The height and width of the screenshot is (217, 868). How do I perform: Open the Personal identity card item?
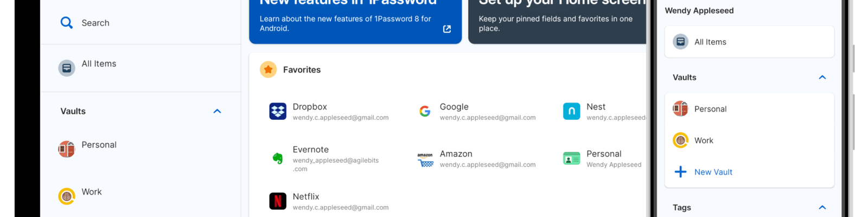tap(603, 158)
